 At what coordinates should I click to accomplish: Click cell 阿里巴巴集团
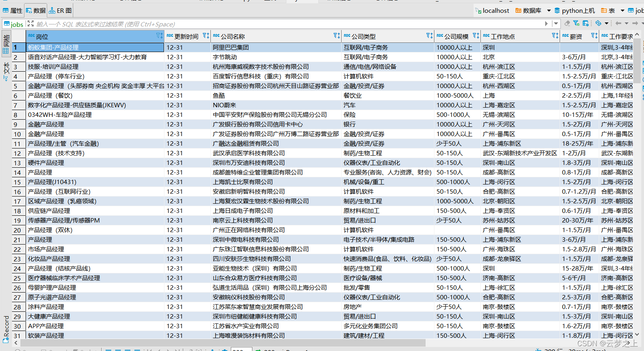pyautogui.click(x=276, y=48)
